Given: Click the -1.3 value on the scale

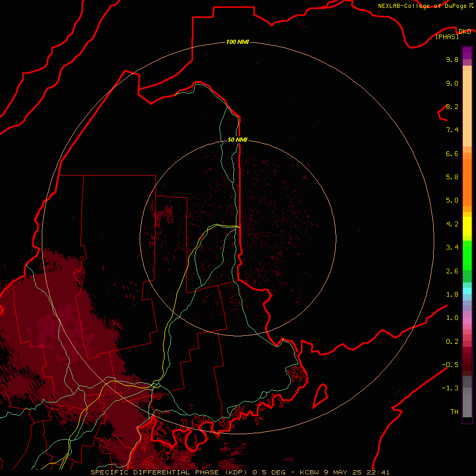Looking at the screenshot, I should click(450, 388).
